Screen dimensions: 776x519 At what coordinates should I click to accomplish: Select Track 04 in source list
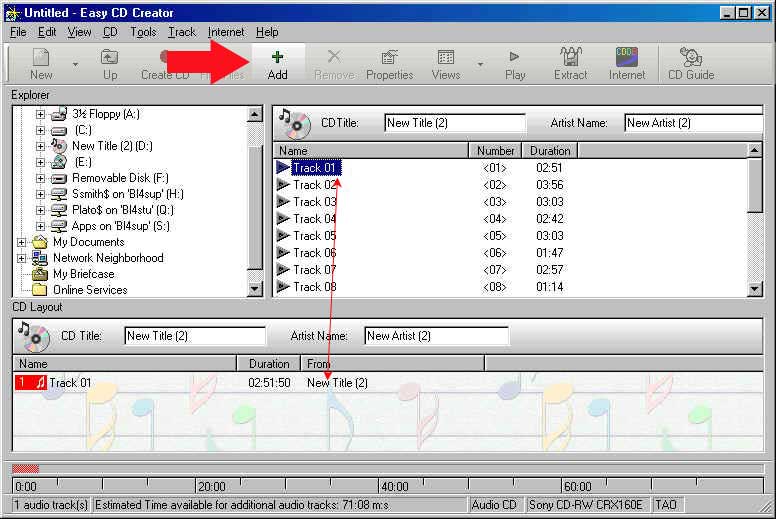pyautogui.click(x=314, y=219)
